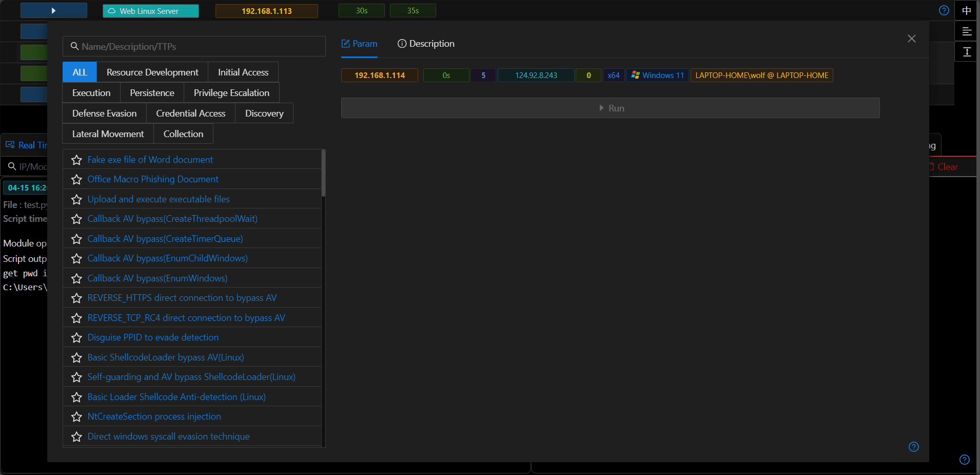
Task: Close the module selection dialog
Action: click(912, 39)
